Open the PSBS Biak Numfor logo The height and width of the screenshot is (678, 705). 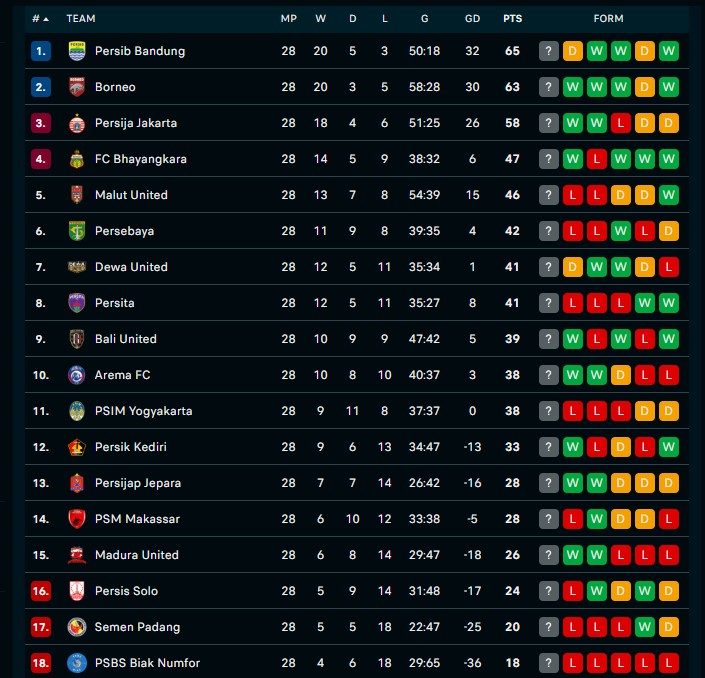click(77, 663)
